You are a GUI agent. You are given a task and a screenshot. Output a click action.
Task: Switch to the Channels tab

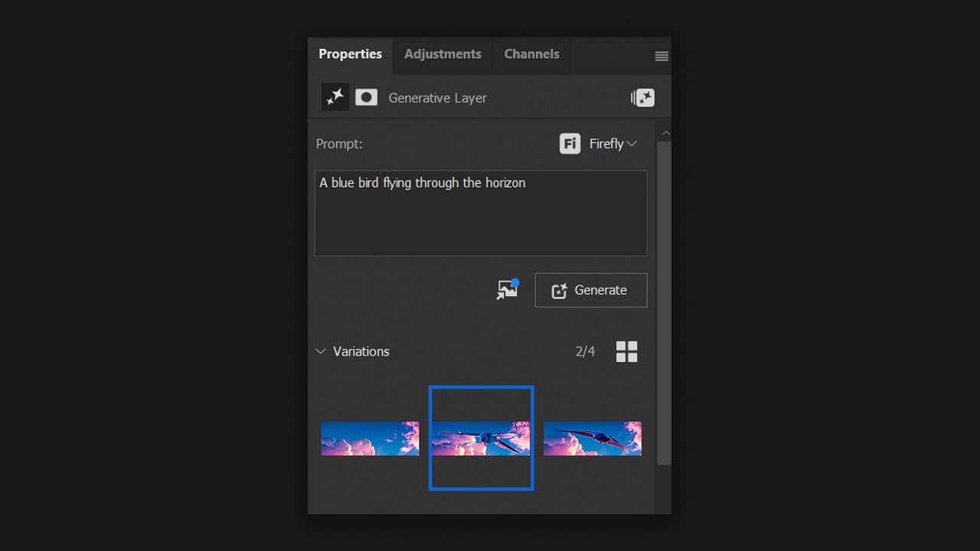click(x=531, y=54)
